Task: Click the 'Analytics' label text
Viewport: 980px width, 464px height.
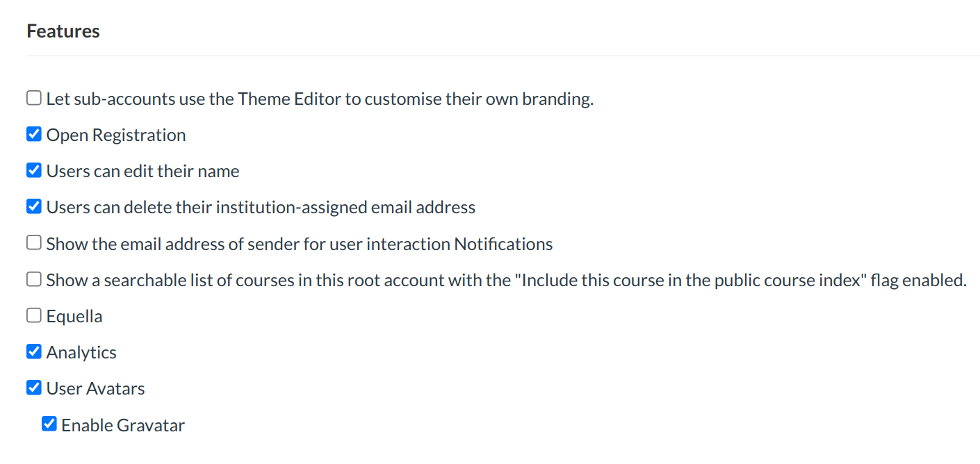Action: coord(81,353)
